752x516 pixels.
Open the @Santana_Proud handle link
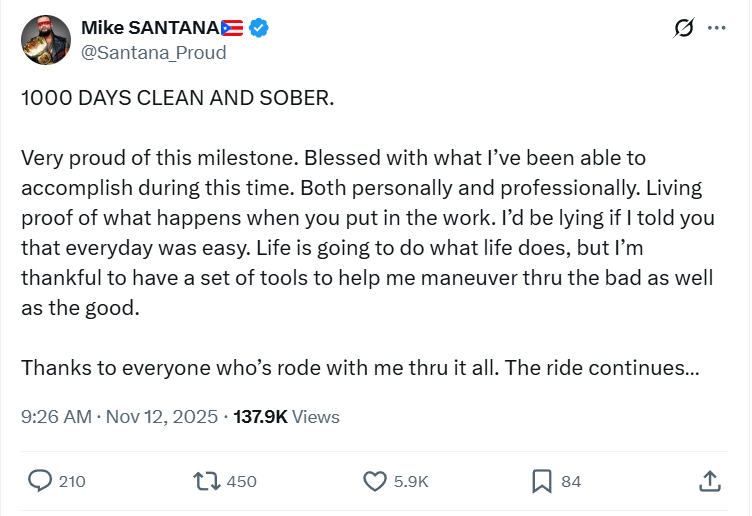point(153,52)
